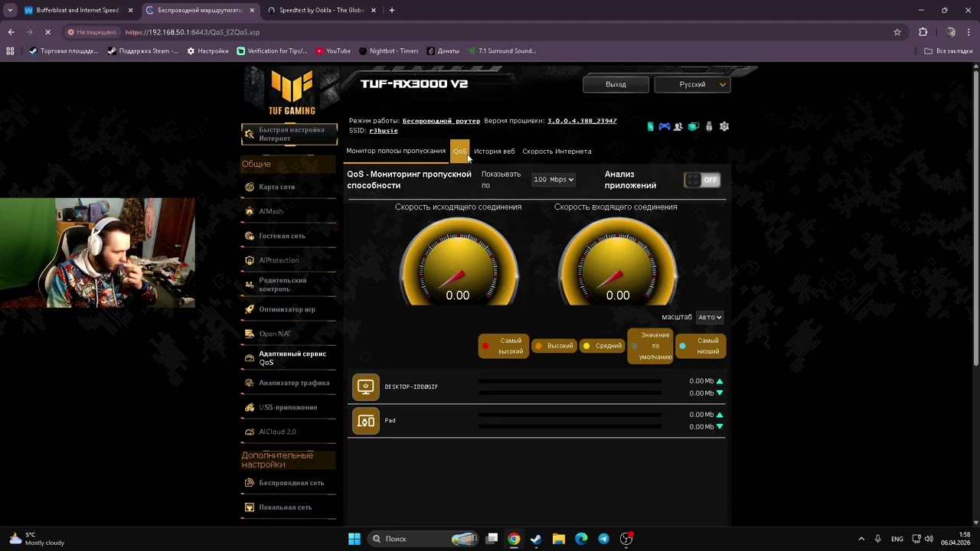Click the green network monitors status icon
Image resolution: width=980 pixels, height=551 pixels.
(694, 126)
